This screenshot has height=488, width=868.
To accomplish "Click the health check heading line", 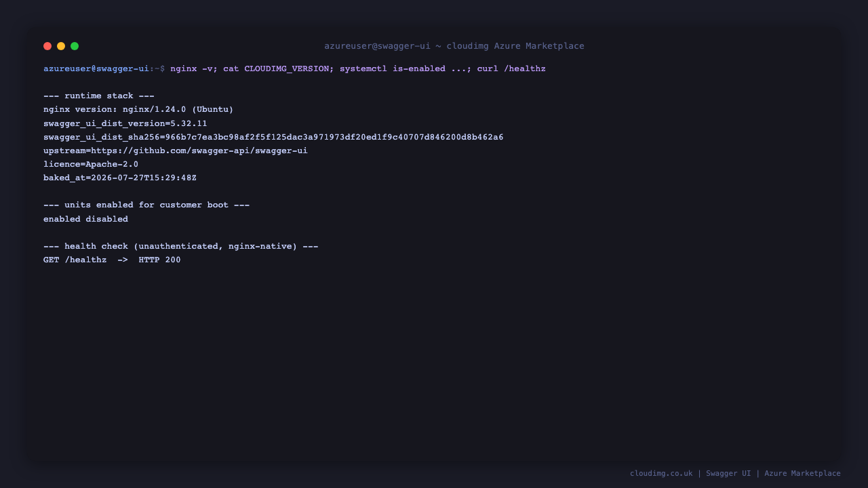I will 181,246.
